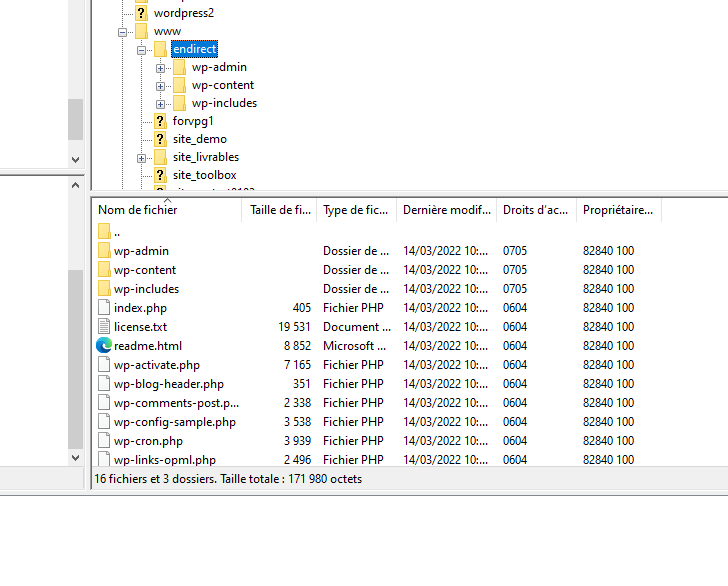
Task: Click the file list scrollbar down arrow
Action: coord(76,457)
